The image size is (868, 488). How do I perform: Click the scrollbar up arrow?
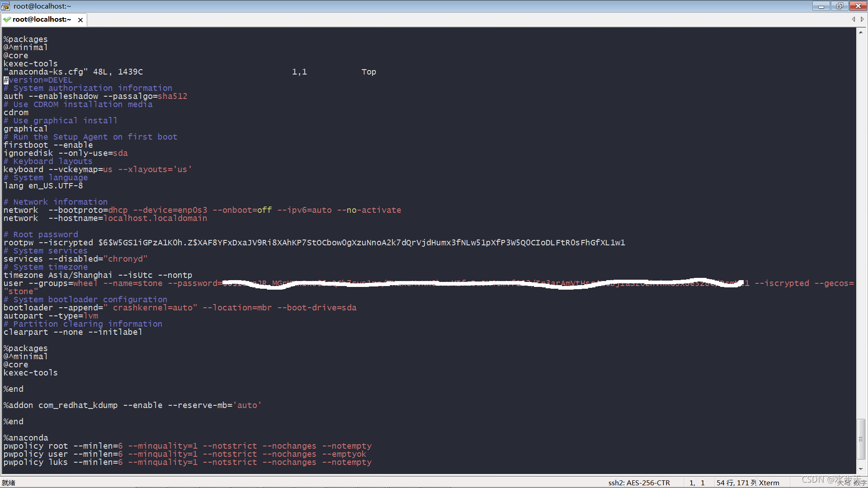pos(861,32)
